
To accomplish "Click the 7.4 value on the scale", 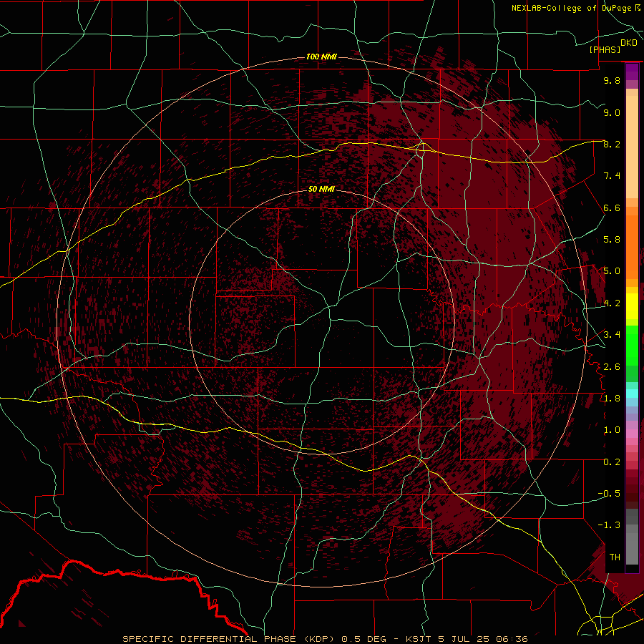I will [612, 176].
